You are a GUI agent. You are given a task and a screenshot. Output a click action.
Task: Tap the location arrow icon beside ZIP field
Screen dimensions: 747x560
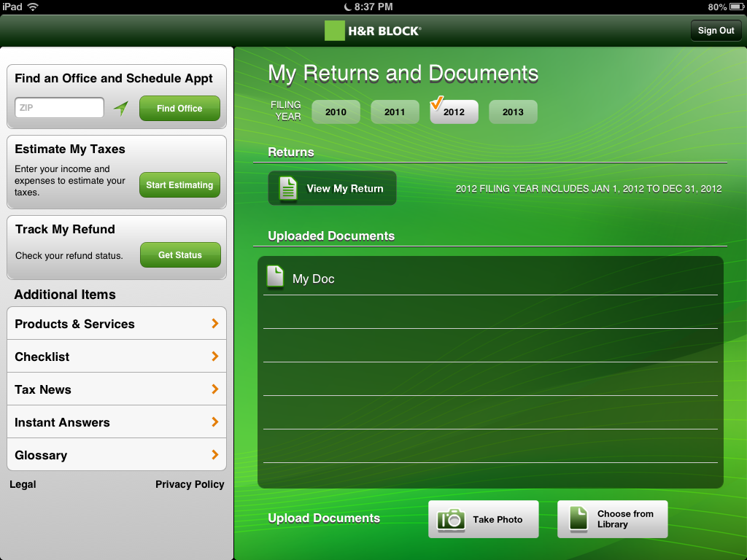click(121, 108)
